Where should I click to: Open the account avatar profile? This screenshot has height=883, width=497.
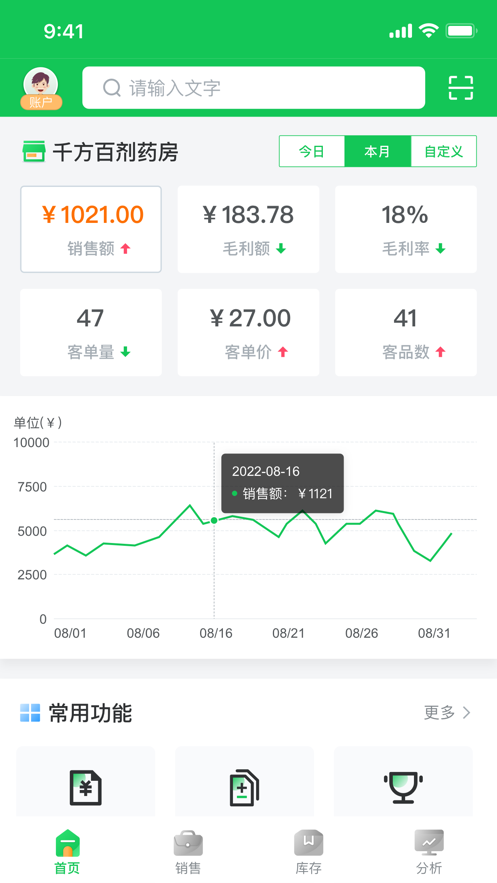(41, 88)
